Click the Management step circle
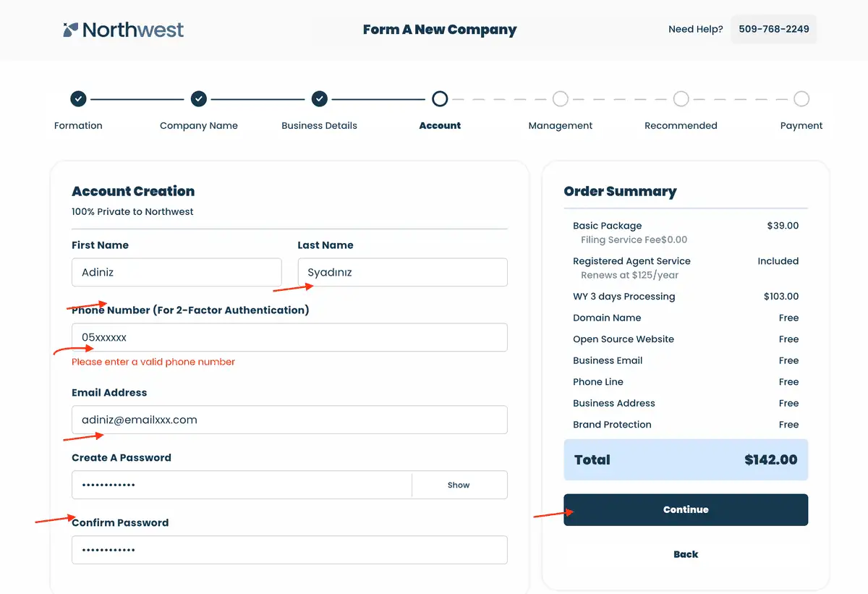 (x=561, y=99)
